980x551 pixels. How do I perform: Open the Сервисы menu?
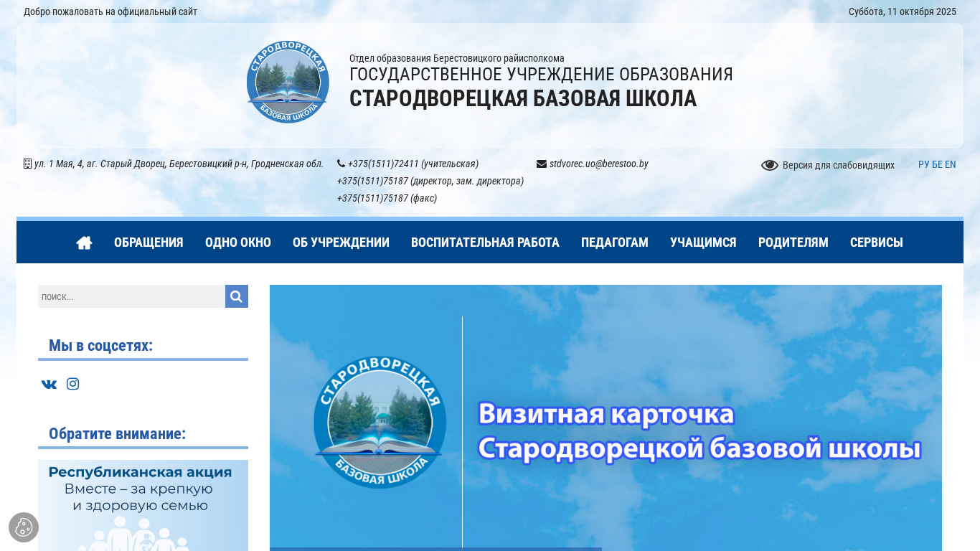[x=877, y=242]
